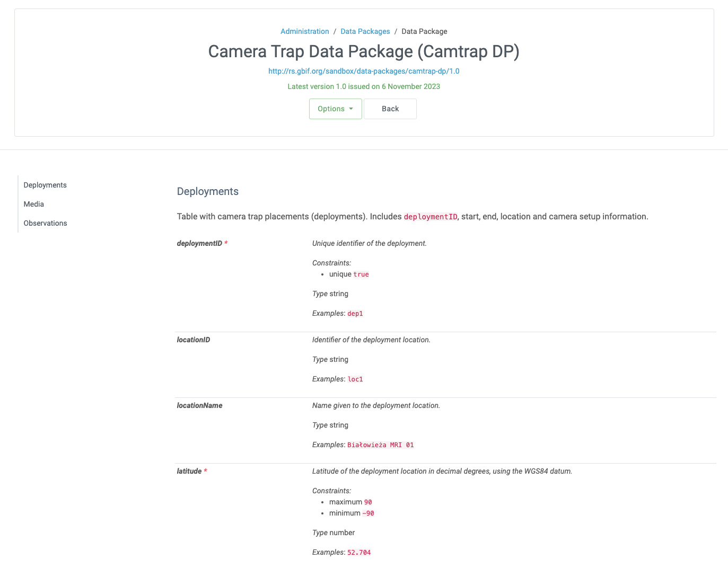The image size is (728, 568).
Task: Click the red asterisk next to latitude
Action: [206, 471]
